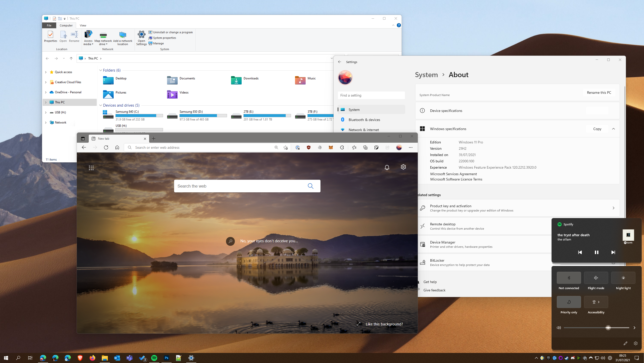Expand OneDrive - Personal in sidebar
644x363 pixels.
46,92
